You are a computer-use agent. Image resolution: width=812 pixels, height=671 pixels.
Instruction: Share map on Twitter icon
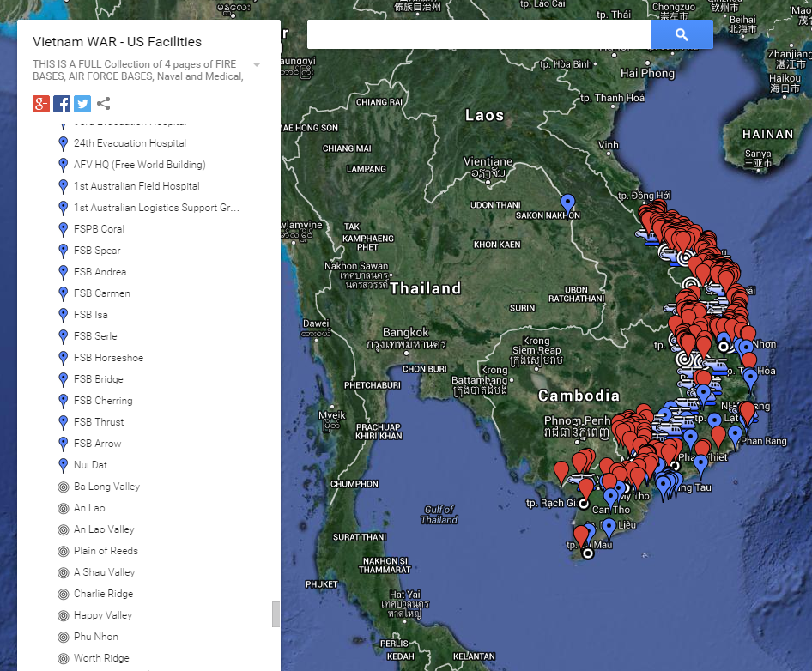point(82,104)
